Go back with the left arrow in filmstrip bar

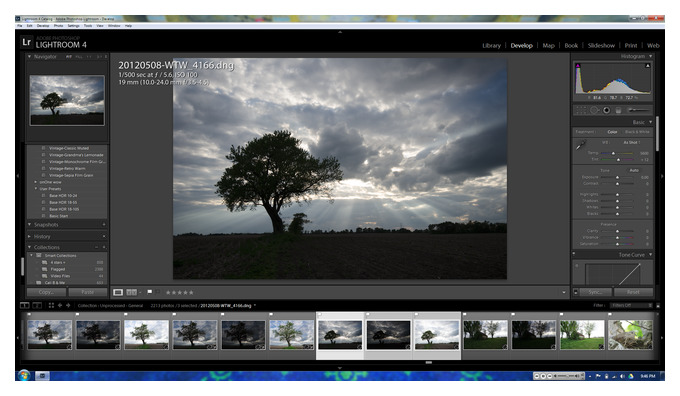click(60, 305)
